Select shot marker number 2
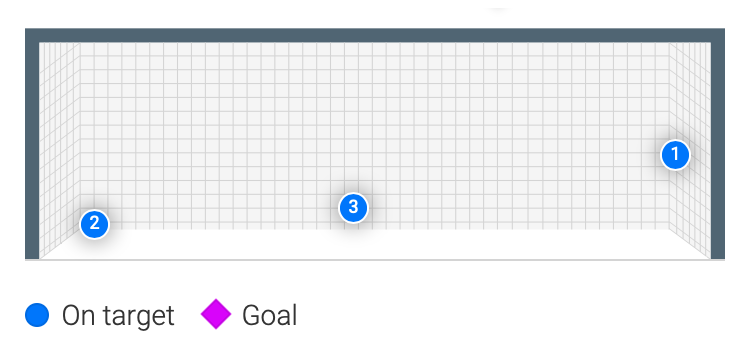Image resolution: width=744 pixels, height=362 pixels. pos(94,223)
